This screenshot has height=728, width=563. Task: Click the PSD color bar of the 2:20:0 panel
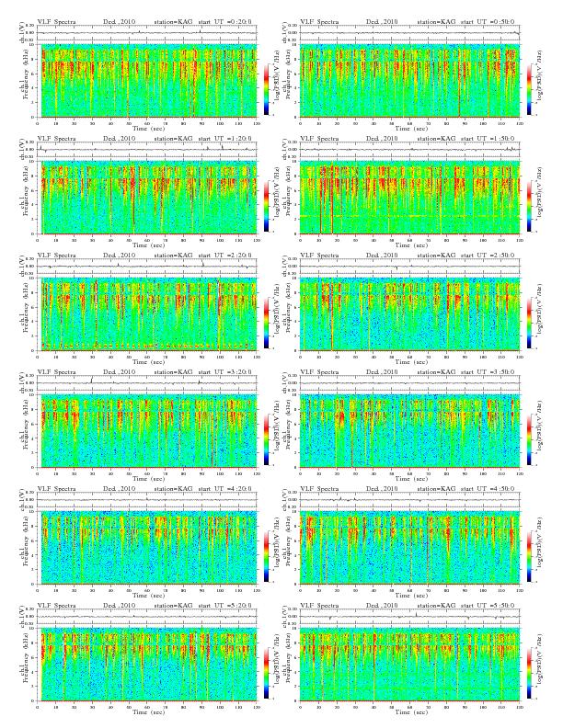[266, 323]
